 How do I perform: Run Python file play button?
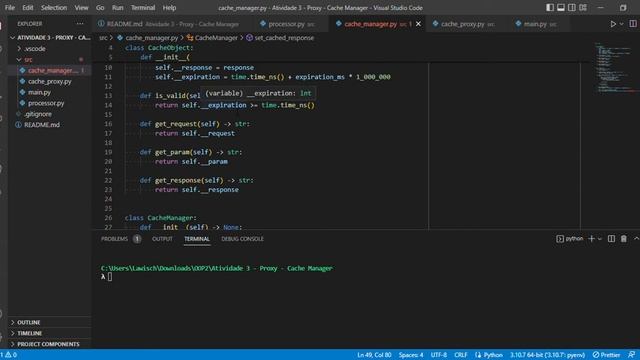[x=613, y=24]
